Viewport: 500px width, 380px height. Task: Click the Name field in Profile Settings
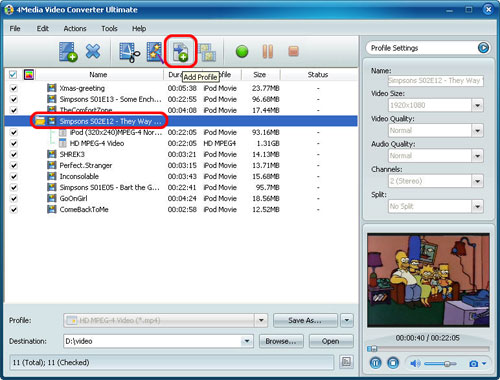tap(435, 81)
